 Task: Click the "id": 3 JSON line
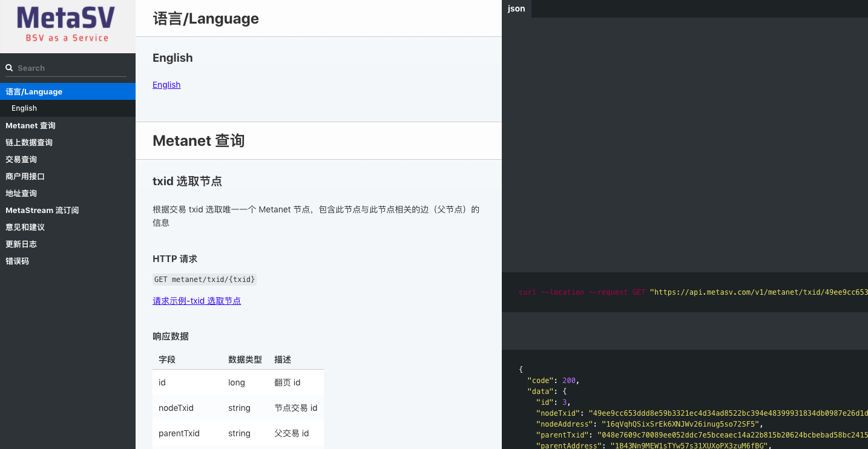pyautogui.click(x=553, y=402)
